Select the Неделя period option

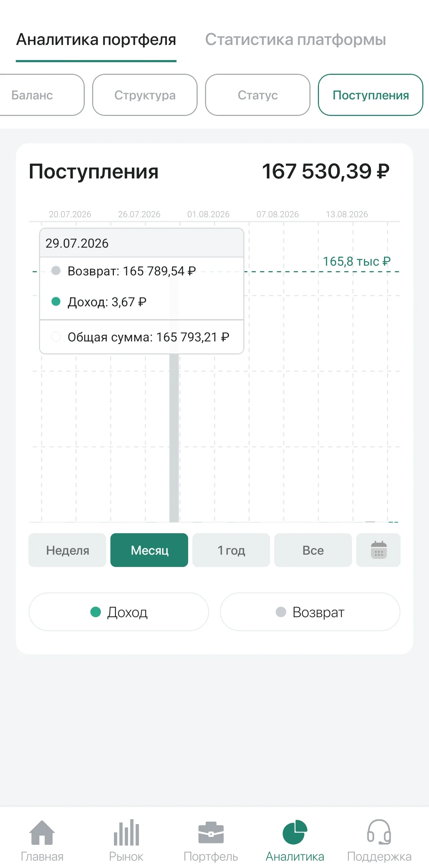tap(67, 550)
